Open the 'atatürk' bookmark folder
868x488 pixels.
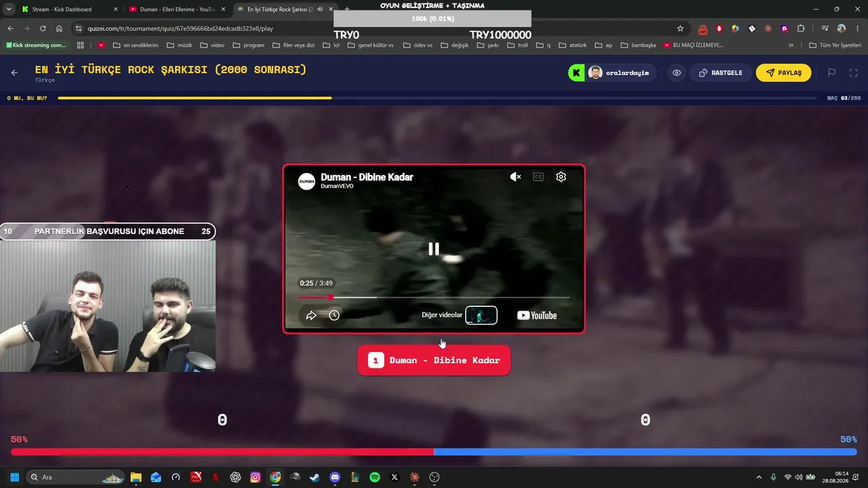pos(573,45)
